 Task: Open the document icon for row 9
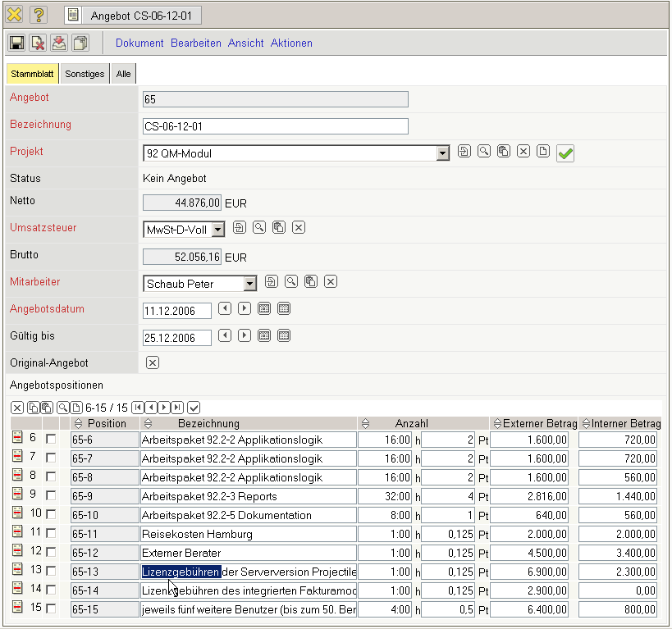(x=16, y=496)
